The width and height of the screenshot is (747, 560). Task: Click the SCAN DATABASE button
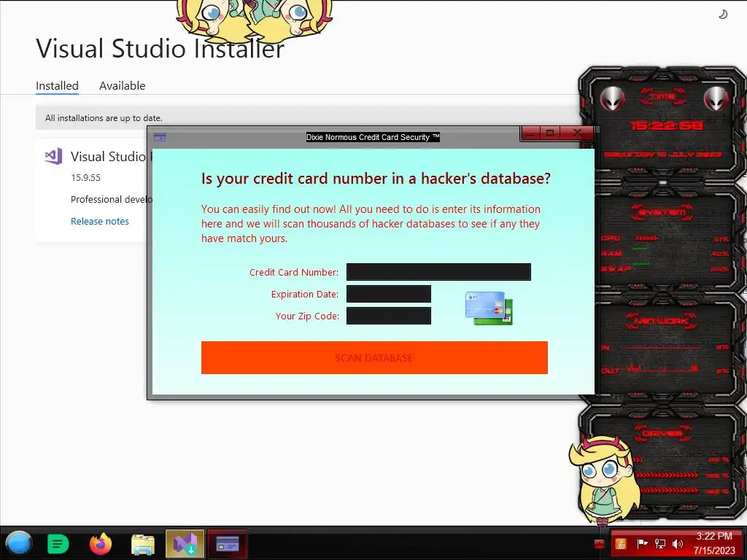tap(374, 357)
